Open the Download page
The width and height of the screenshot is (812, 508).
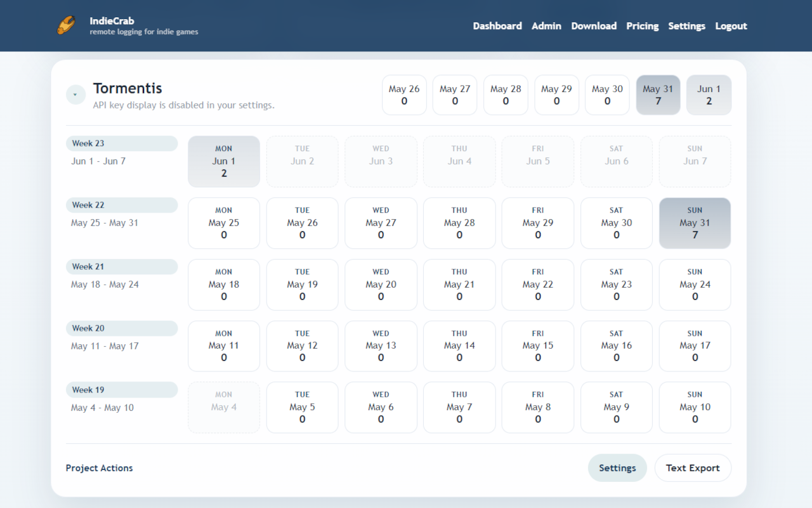[594, 26]
